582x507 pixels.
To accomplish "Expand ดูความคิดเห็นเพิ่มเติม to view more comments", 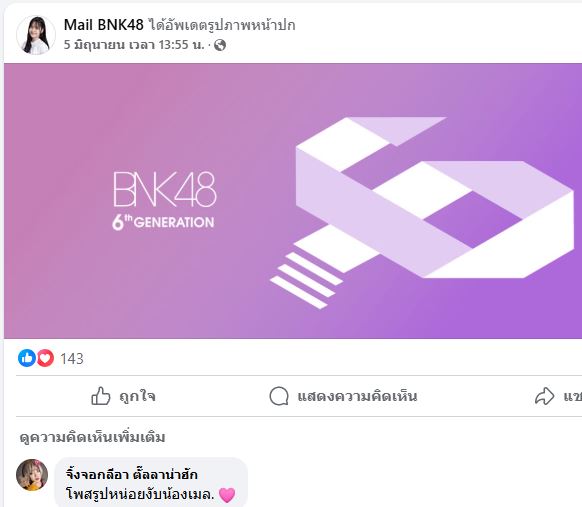I will click(92, 437).
